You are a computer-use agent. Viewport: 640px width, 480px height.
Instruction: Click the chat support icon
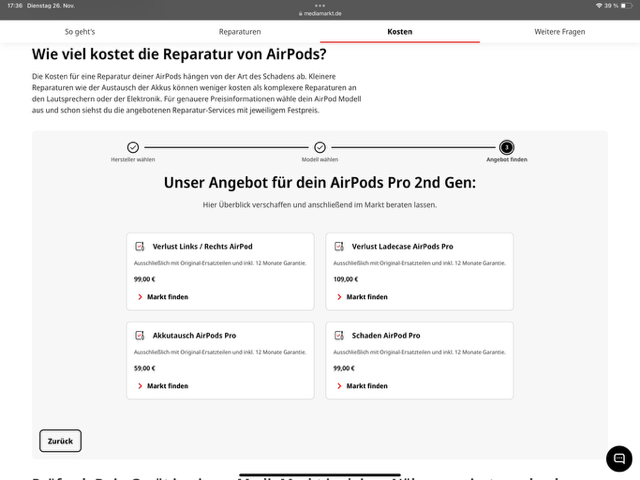click(619, 459)
